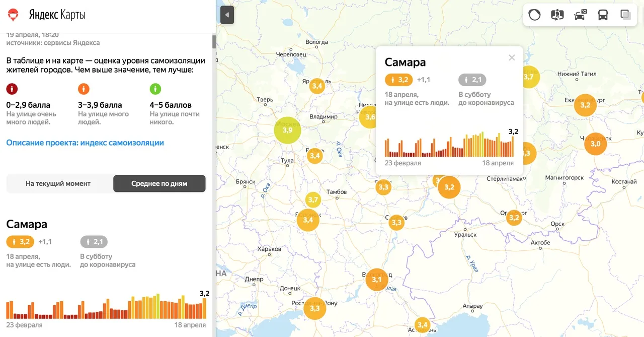Collapse the left sidebar panel arrow
This screenshot has height=337, width=644.
pyautogui.click(x=227, y=15)
